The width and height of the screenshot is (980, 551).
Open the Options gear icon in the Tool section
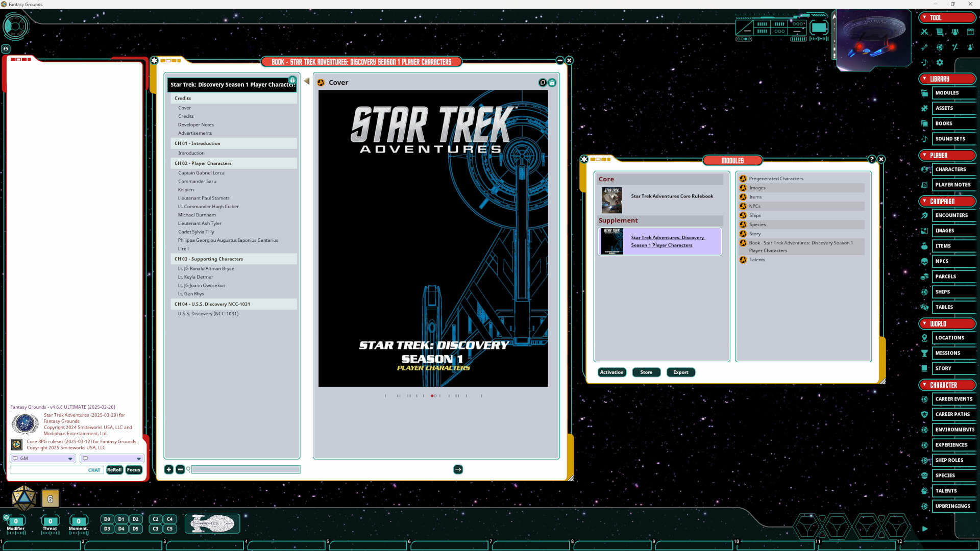[939, 62]
